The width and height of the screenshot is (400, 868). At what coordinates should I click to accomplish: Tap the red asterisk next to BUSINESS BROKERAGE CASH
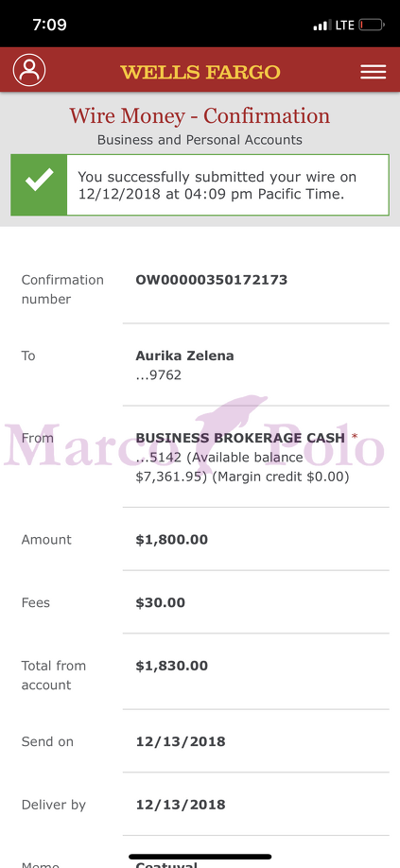[355, 438]
